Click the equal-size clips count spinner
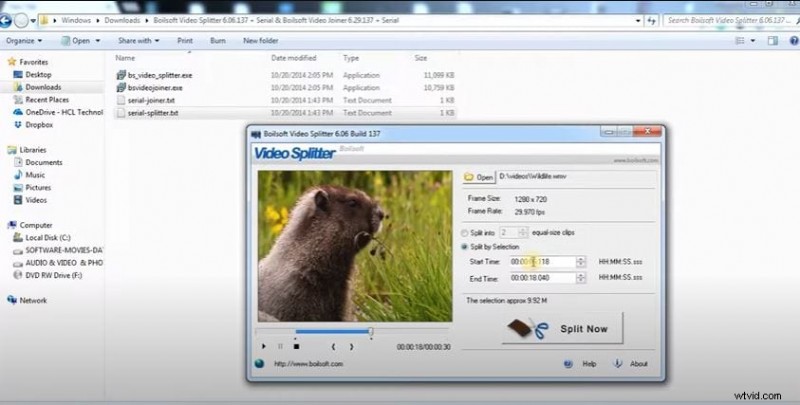Viewport: 800px width, 405px height. 522,233
